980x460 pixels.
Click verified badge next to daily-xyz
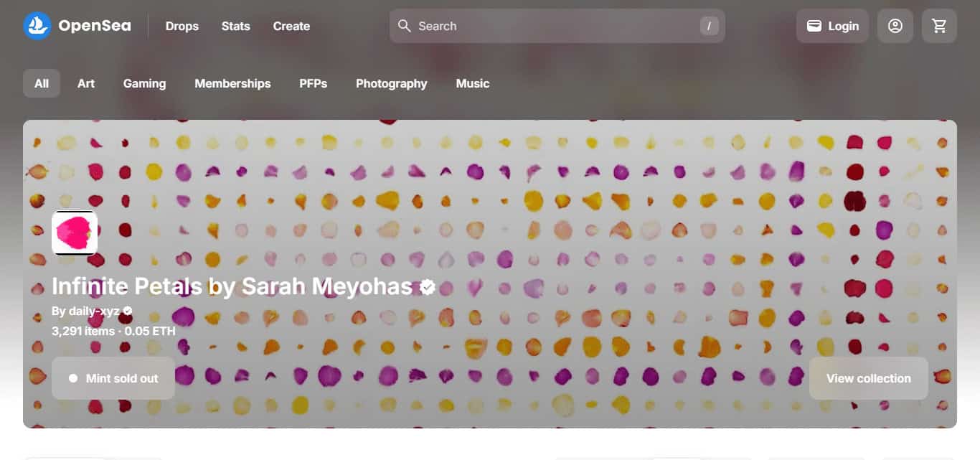[128, 311]
